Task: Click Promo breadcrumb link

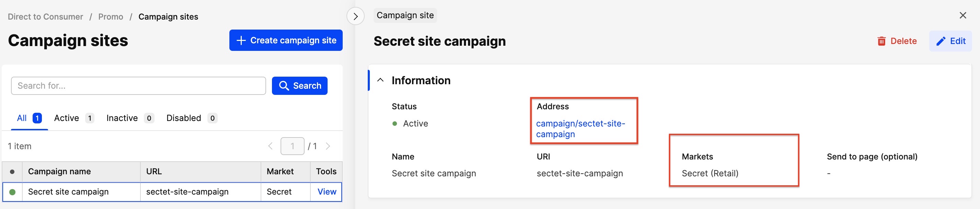Action: (x=110, y=17)
